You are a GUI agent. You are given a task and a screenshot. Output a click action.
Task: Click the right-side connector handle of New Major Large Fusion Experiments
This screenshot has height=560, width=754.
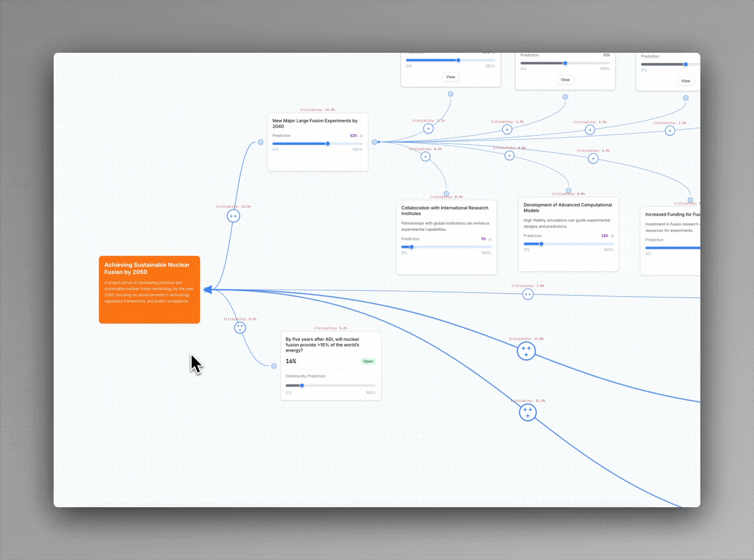click(x=375, y=142)
